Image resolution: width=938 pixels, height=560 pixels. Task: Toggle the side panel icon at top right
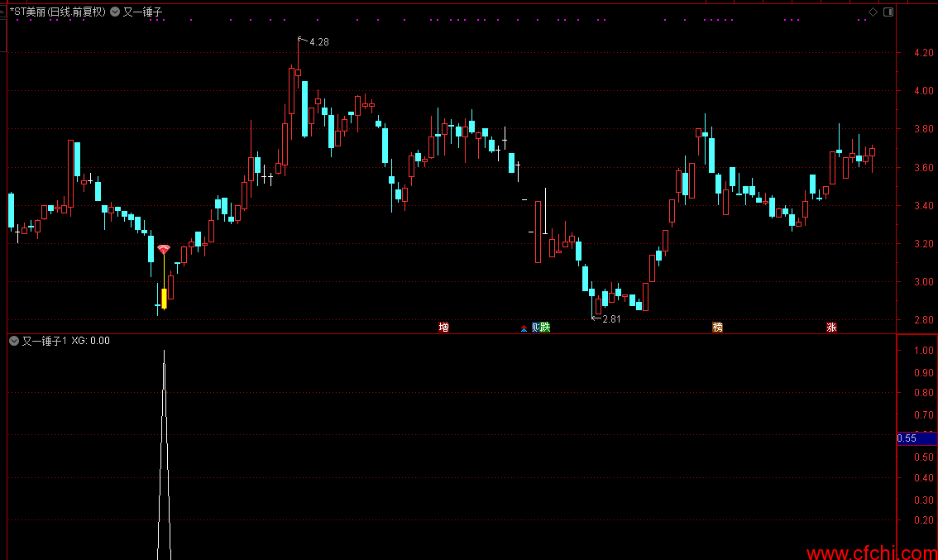pyautogui.click(x=888, y=12)
